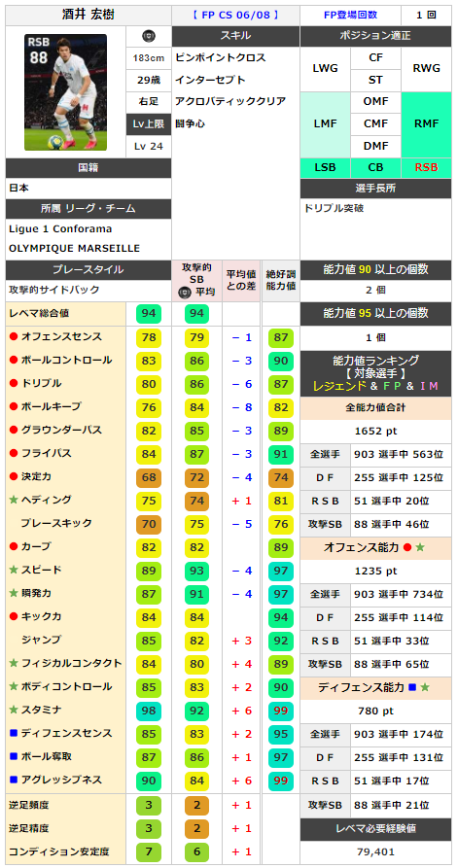This screenshot has height=868, width=458.
Task: Select the 攻撃的サイドバック play style
Action: (54, 290)
